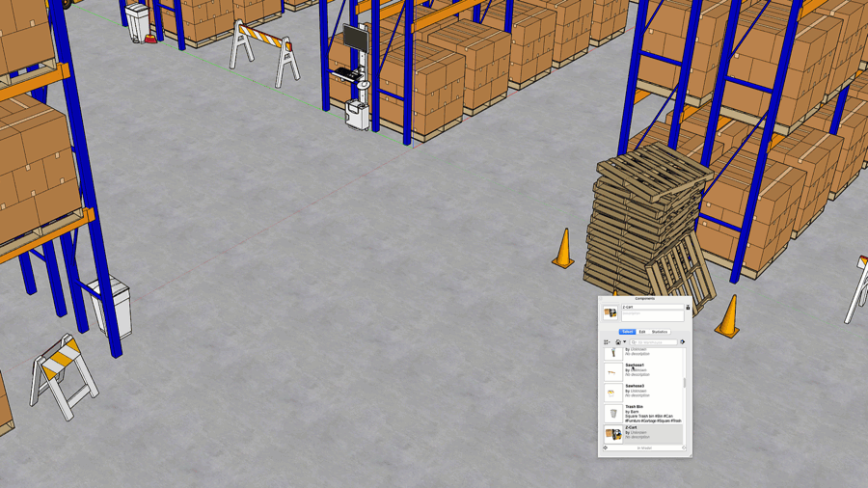Select the Sawhorse3 component thumbnail
This screenshot has height=488, width=868.
(x=612, y=393)
